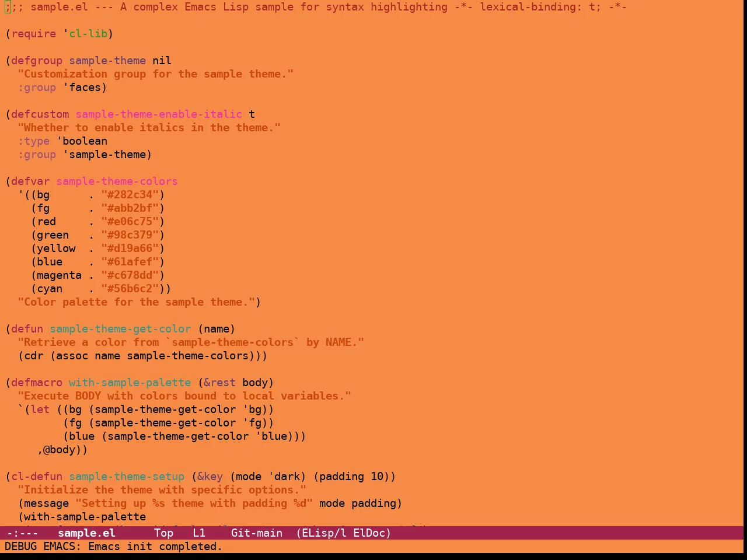Click the with-sample-palette name after defmacro
Screen dimensions: 747x560
(x=130, y=383)
